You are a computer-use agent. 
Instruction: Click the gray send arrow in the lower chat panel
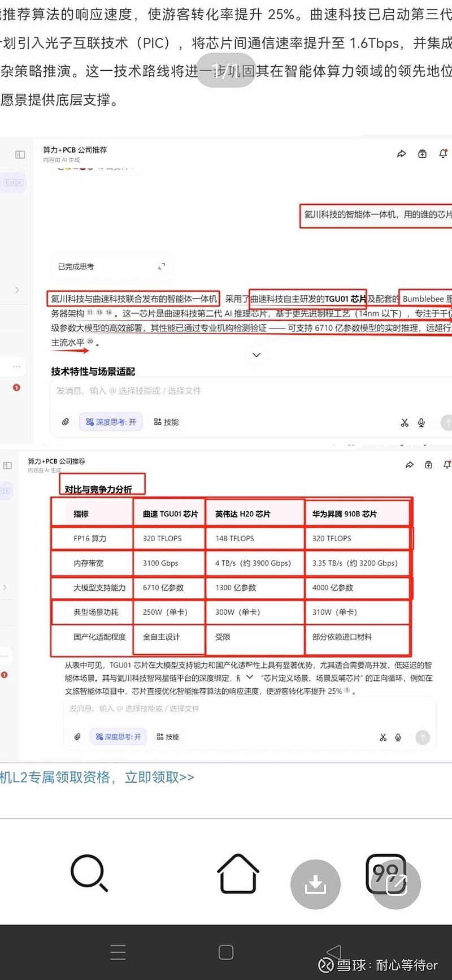pos(423,737)
